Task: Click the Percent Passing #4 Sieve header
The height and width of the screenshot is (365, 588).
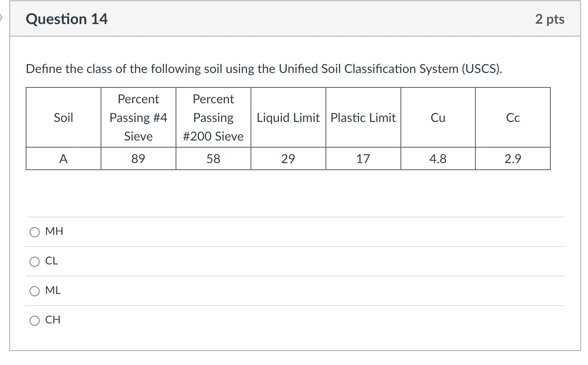Action: point(138,117)
